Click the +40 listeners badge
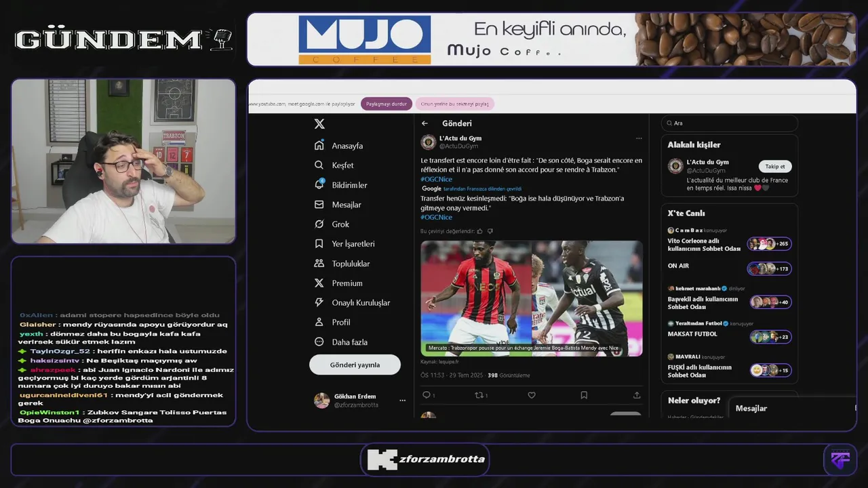 point(770,302)
